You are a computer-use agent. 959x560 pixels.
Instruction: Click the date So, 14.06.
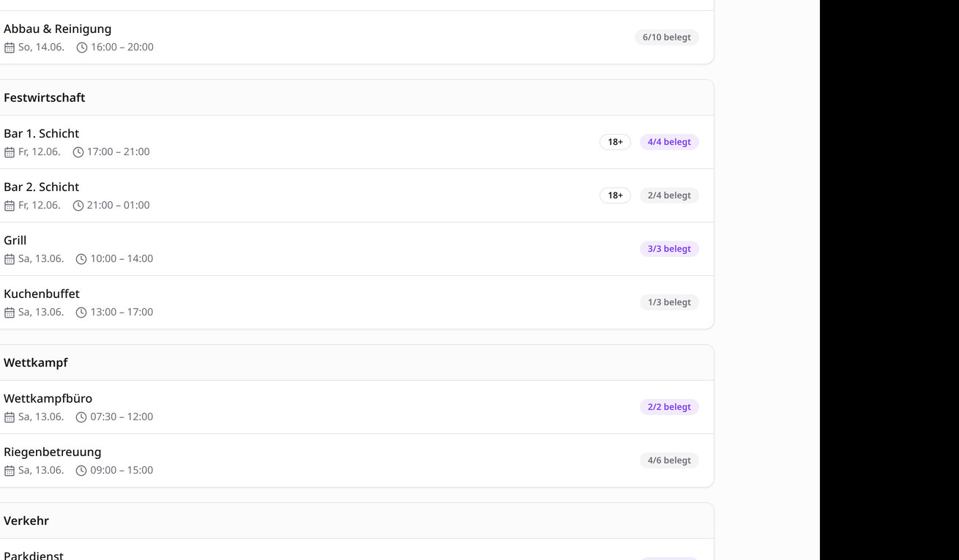point(41,48)
